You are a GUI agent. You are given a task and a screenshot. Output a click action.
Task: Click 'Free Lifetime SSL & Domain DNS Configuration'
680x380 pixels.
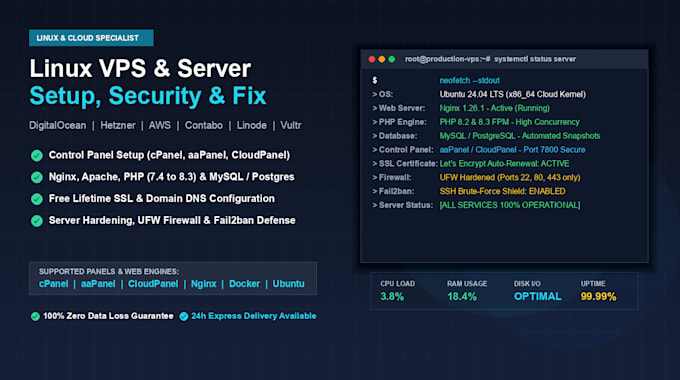pos(162,198)
